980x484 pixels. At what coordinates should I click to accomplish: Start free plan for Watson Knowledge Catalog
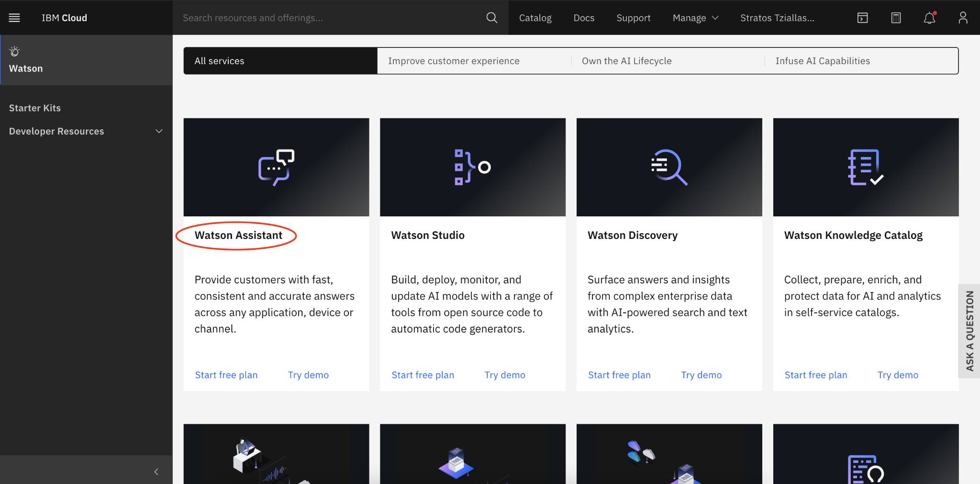[x=816, y=375]
